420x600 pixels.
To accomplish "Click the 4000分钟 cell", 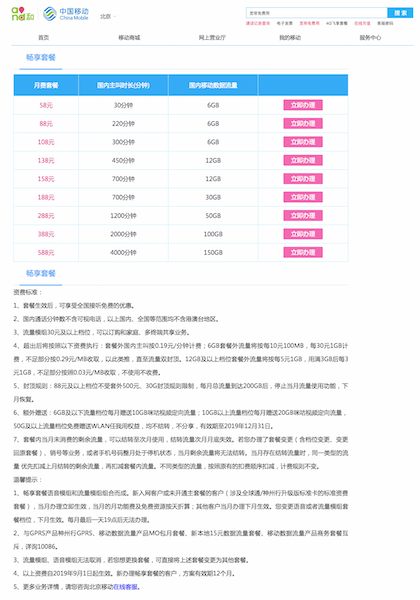I will (x=123, y=252).
